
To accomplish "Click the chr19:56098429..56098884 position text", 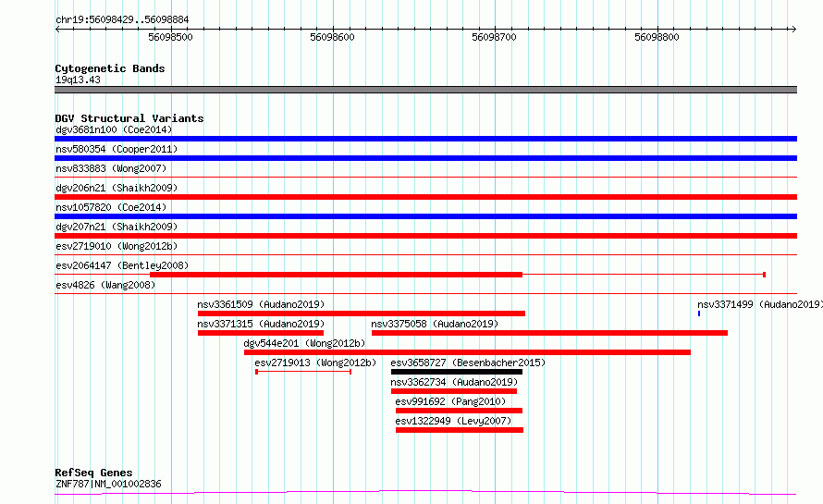I will point(122,20).
